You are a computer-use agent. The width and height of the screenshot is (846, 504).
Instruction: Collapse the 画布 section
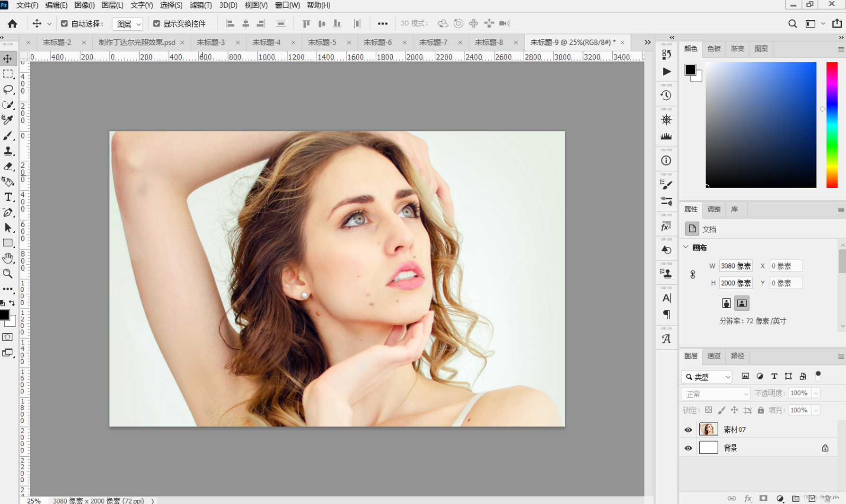click(686, 247)
